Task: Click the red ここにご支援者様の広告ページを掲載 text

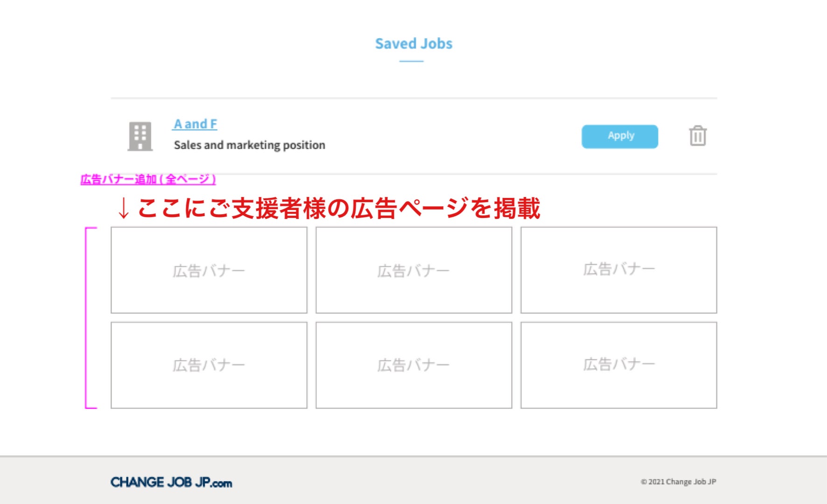Action: point(338,208)
